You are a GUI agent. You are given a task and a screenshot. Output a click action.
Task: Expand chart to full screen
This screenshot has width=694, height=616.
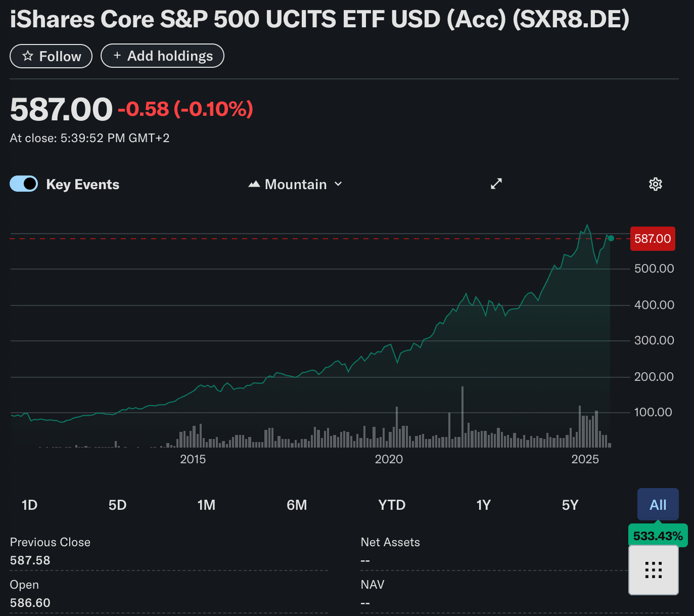coord(496,184)
